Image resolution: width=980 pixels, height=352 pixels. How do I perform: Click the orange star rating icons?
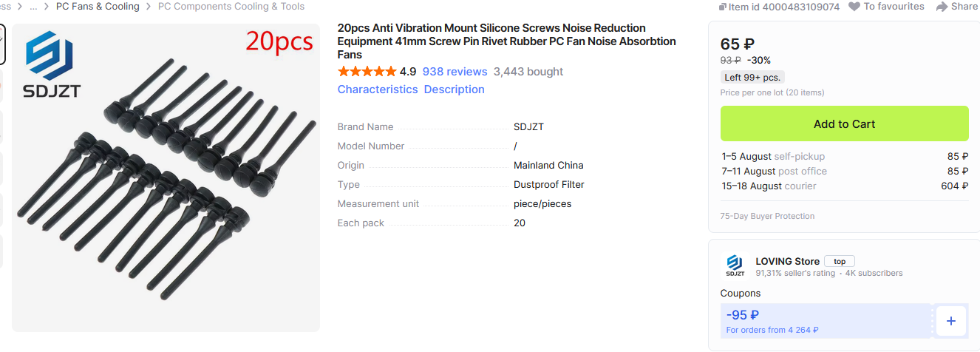tap(367, 72)
